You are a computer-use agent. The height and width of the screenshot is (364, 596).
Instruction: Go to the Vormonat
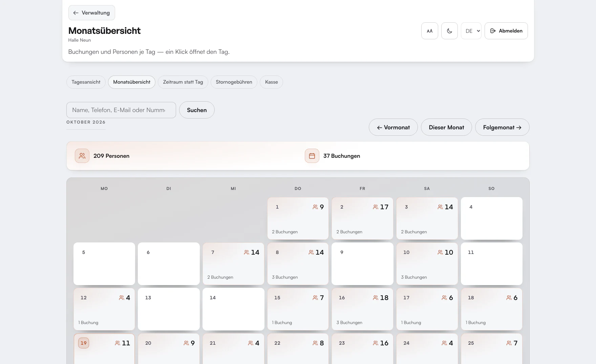pos(393,127)
